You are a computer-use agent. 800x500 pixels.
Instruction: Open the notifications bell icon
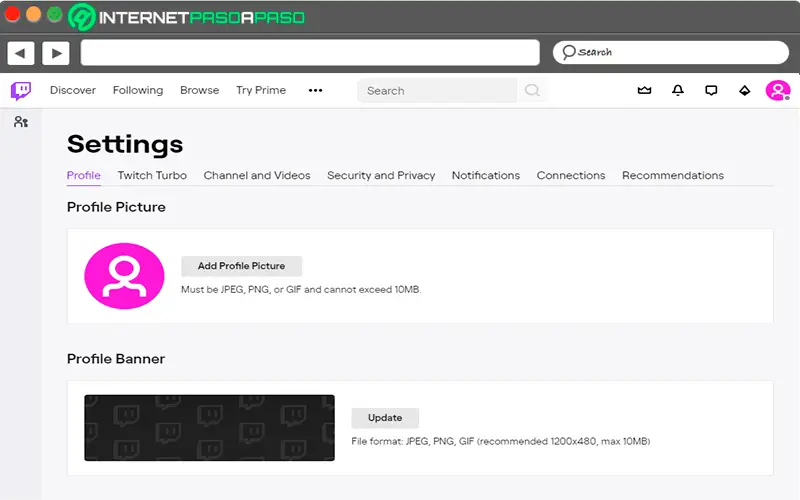click(678, 91)
